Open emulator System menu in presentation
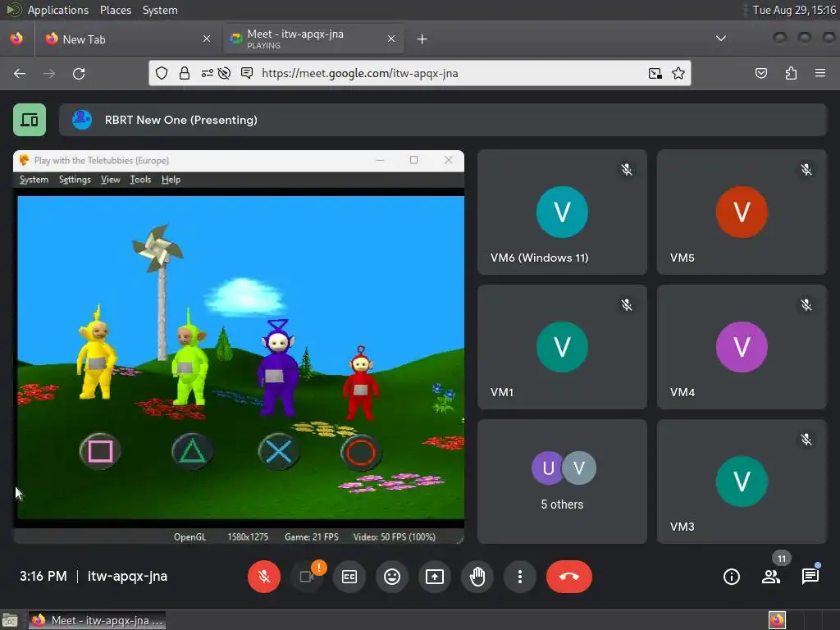840x630 pixels. tap(34, 180)
